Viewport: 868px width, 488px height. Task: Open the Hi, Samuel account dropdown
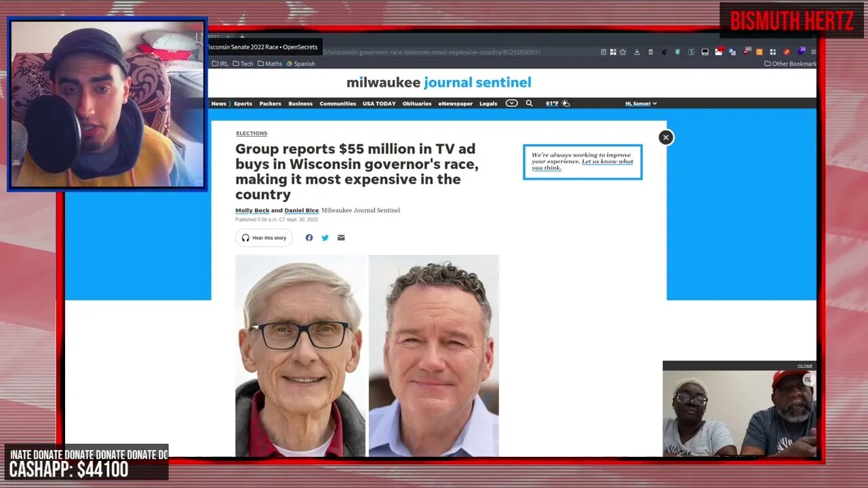641,104
